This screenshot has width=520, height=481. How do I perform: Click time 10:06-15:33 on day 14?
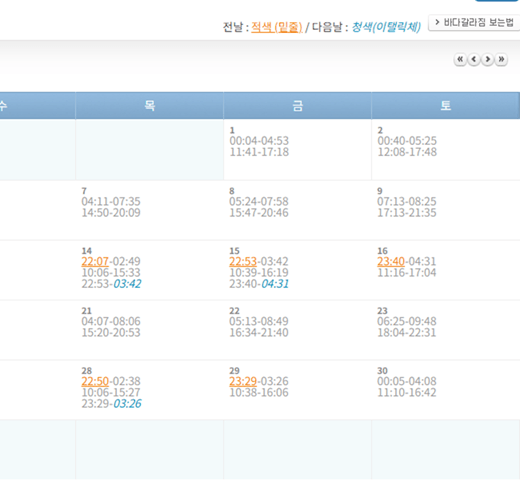pos(111,273)
